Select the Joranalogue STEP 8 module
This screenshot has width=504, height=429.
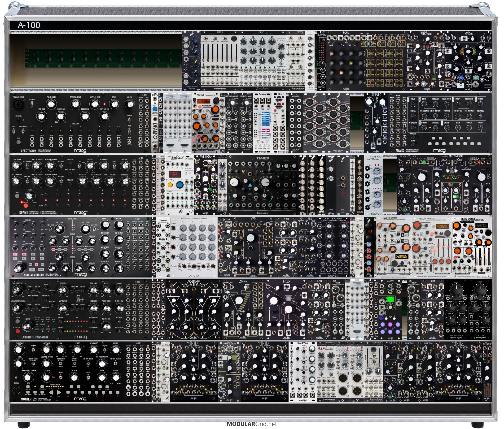(220, 61)
